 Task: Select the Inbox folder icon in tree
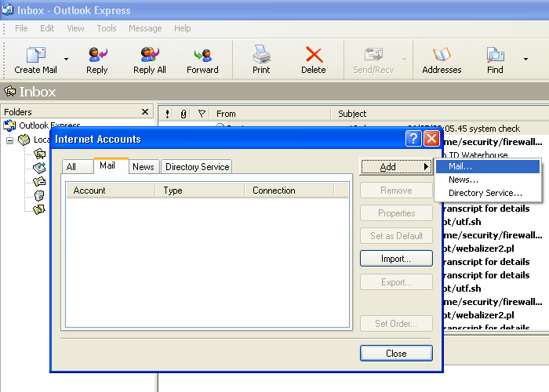[x=39, y=154]
